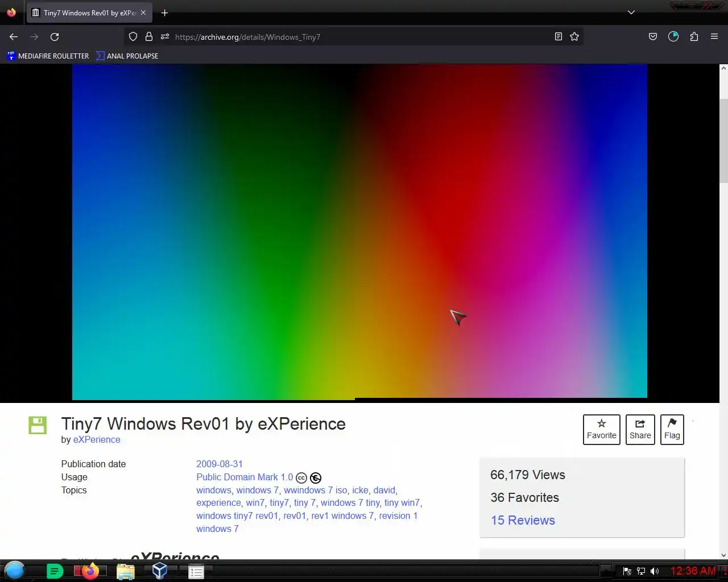The height and width of the screenshot is (582, 728).
Task: Click the 12:36 AM taskbar clock
Action: (x=693, y=571)
